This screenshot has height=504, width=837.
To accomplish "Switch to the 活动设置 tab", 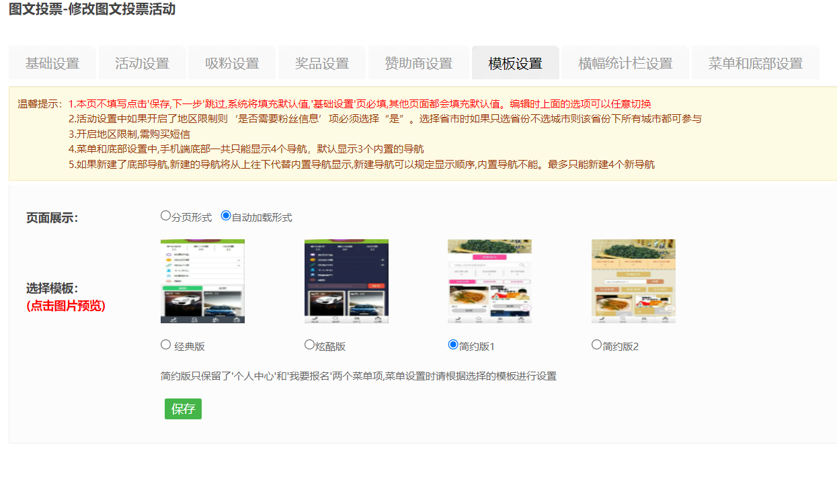I will pos(142,63).
